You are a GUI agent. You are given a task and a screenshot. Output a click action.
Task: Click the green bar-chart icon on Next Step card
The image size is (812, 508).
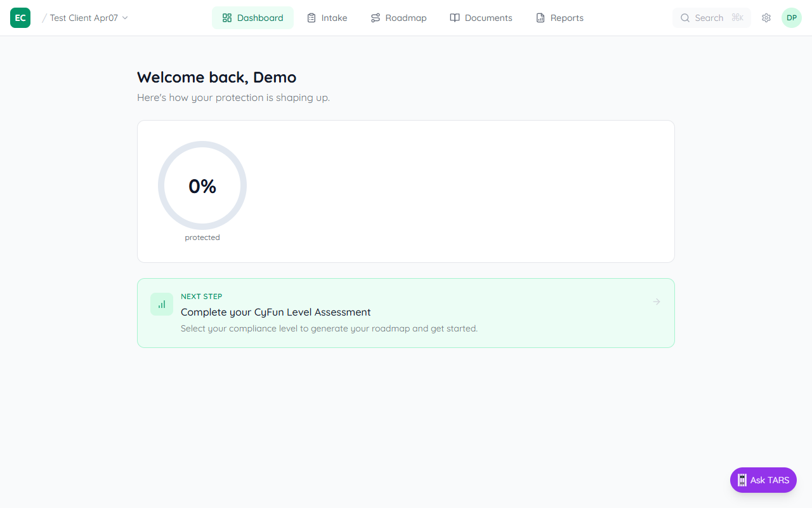click(161, 304)
